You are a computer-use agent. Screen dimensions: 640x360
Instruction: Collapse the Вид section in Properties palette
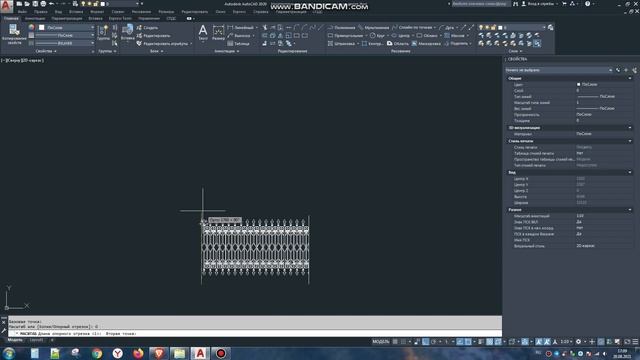pyautogui.click(x=630, y=172)
